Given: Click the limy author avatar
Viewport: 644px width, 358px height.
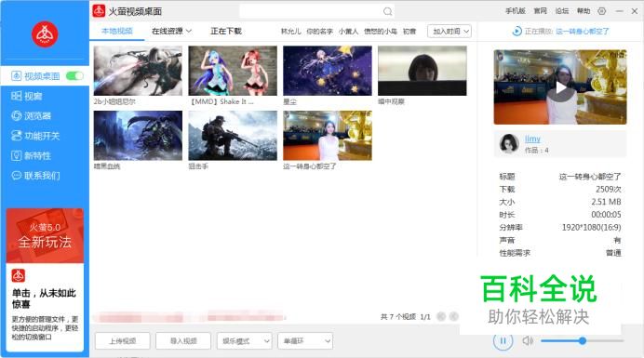Looking at the screenshot, I should (509, 144).
